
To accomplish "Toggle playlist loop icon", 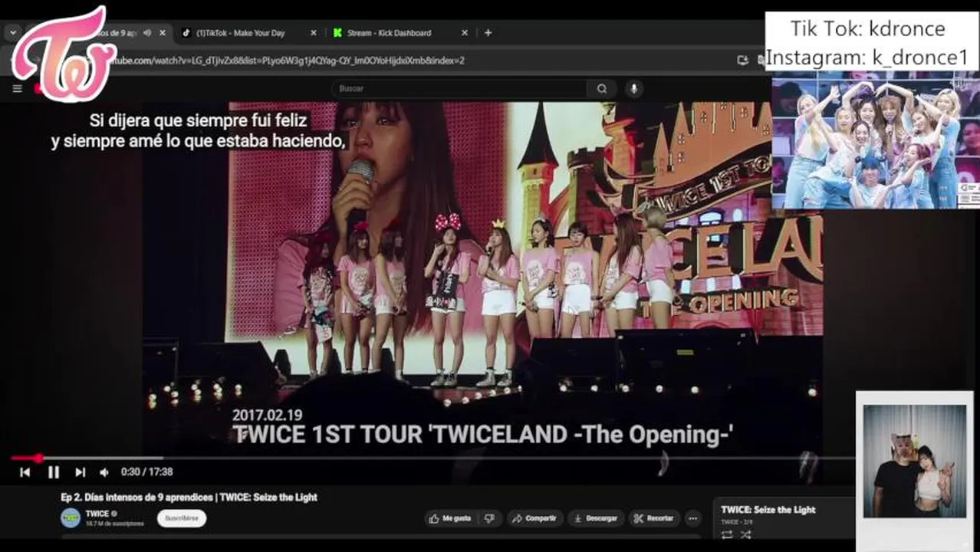I will [727, 534].
